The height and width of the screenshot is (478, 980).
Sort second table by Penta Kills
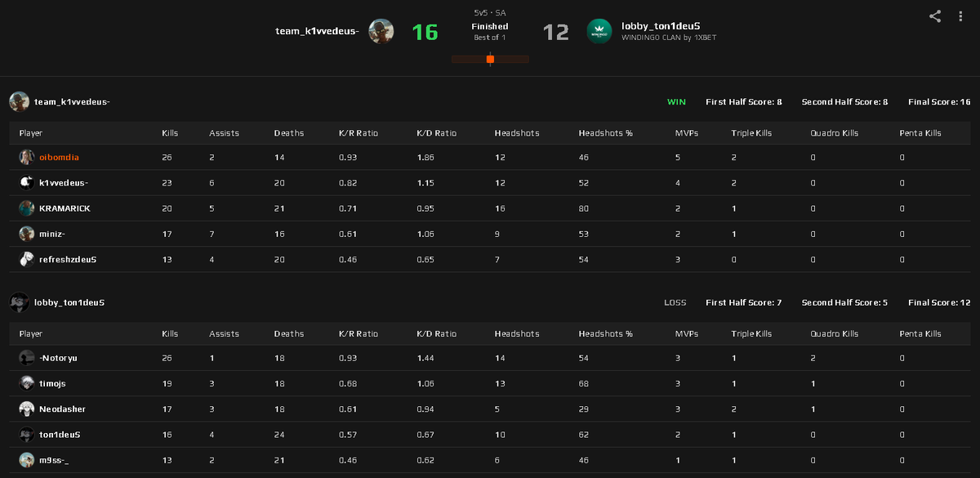click(920, 333)
